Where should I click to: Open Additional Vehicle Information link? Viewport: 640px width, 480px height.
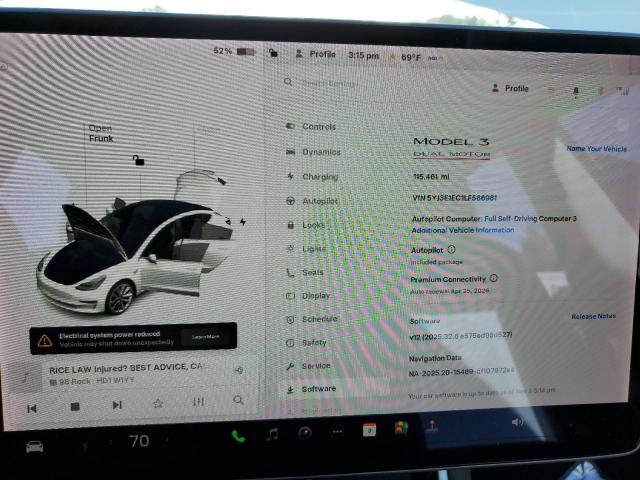point(463,230)
